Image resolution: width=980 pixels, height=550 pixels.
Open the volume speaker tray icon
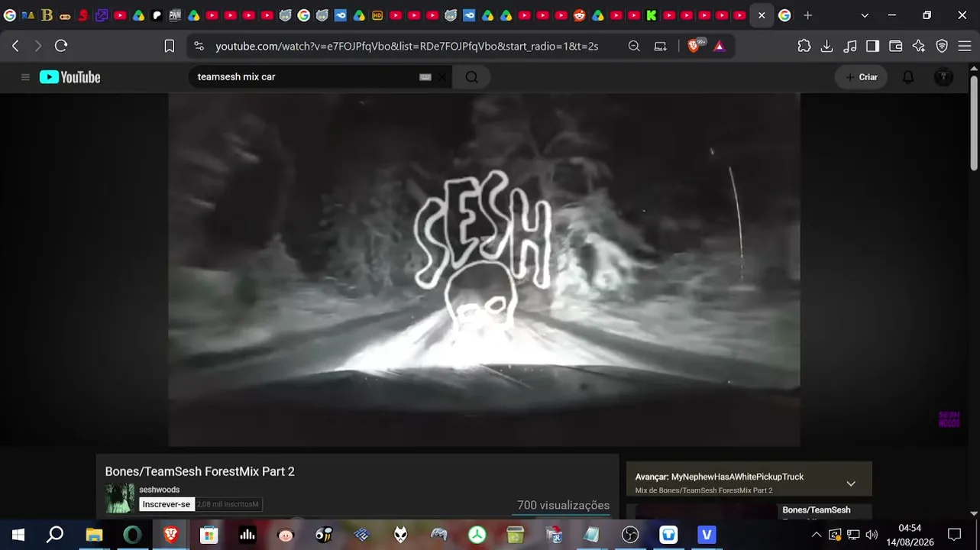[872, 535]
